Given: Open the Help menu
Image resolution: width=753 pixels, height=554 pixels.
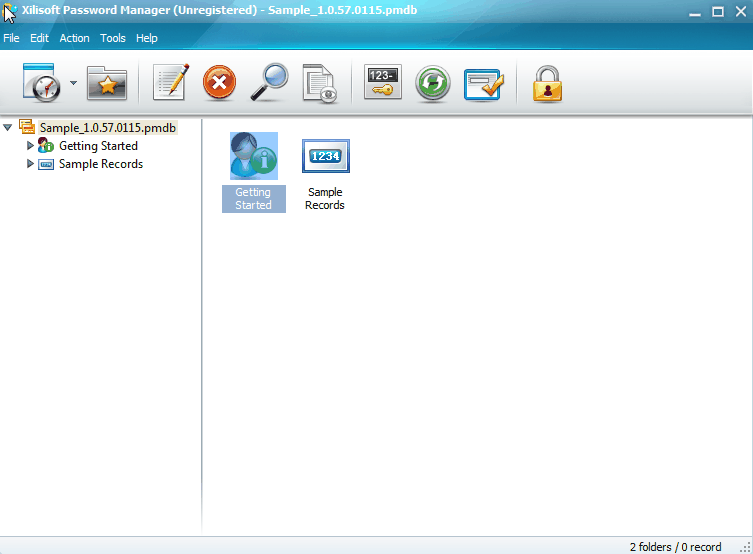Looking at the screenshot, I should point(146,38).
